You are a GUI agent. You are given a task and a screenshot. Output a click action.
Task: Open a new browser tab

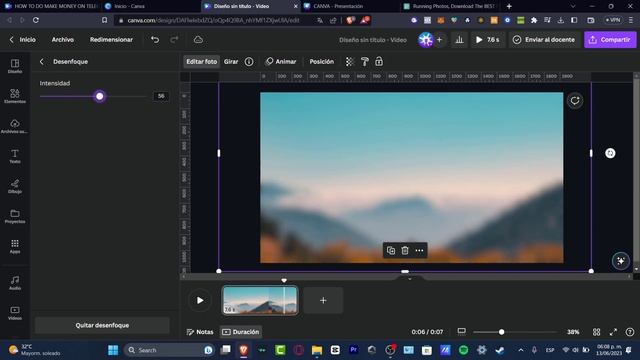coord(509,6)
